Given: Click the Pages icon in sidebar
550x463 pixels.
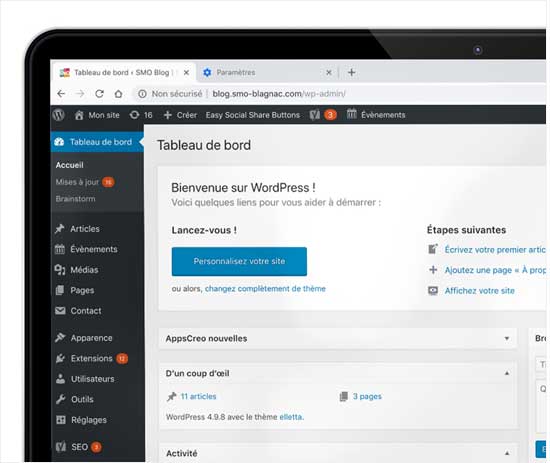Looking at the screenshot, I should [60, 290].
